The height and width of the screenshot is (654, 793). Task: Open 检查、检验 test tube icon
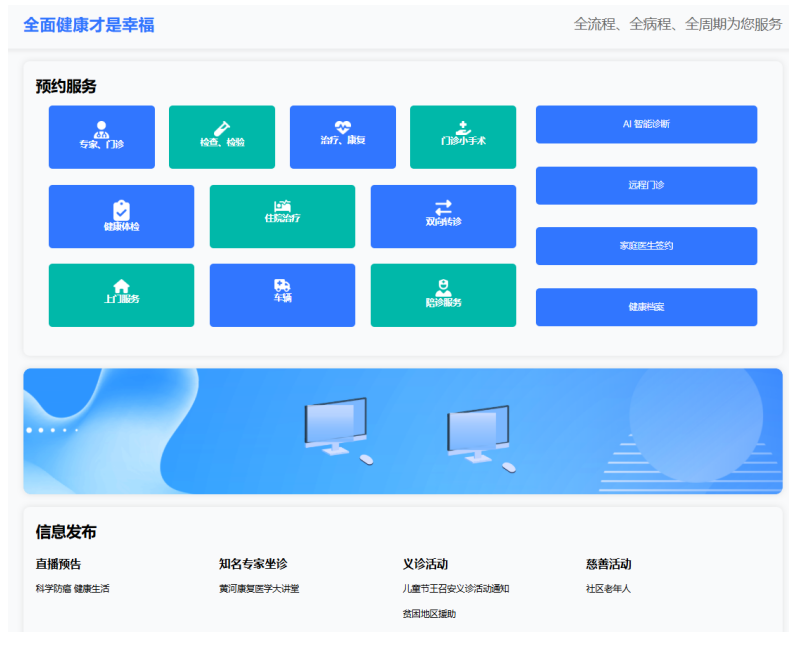tap(222, 128)
